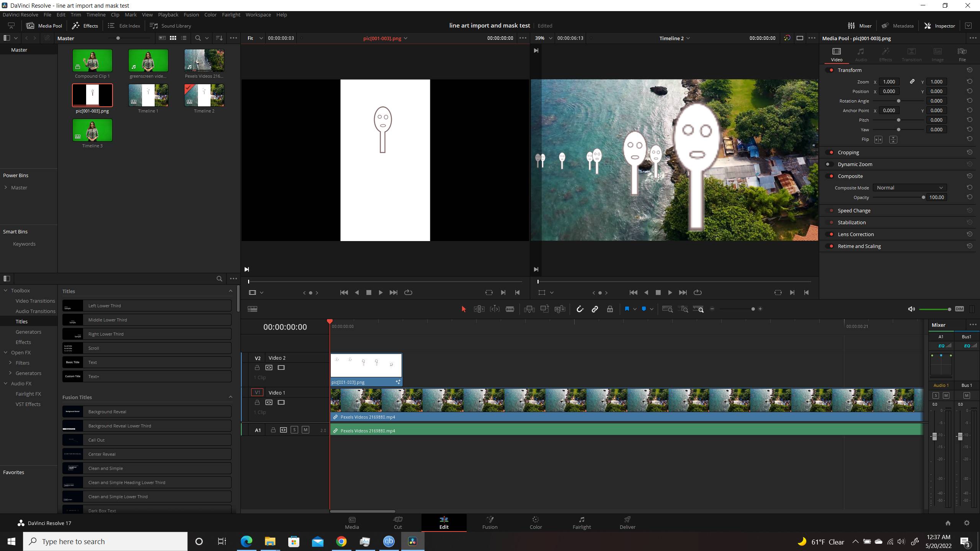
Task: Switch to the Deliver page tab
Action: pos(627,523)
